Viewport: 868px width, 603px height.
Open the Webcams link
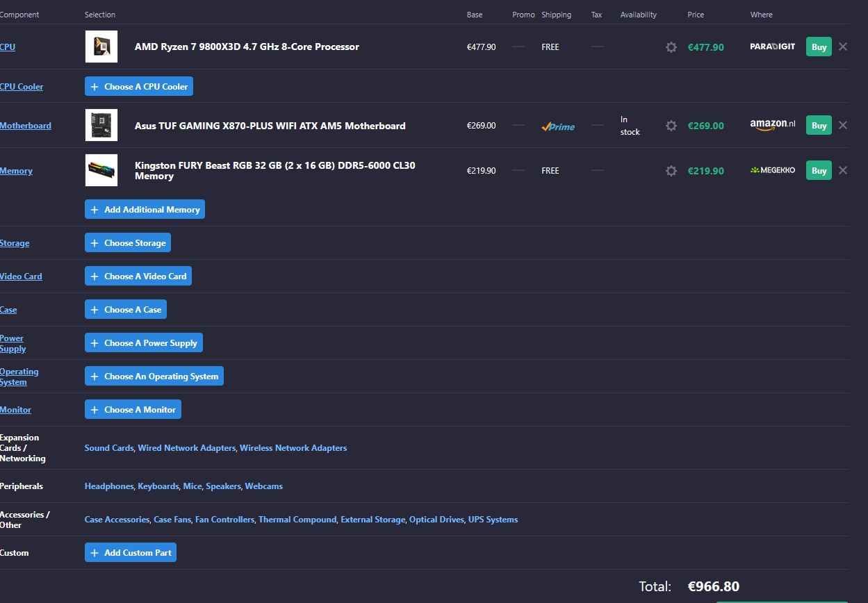click(263, 486)
